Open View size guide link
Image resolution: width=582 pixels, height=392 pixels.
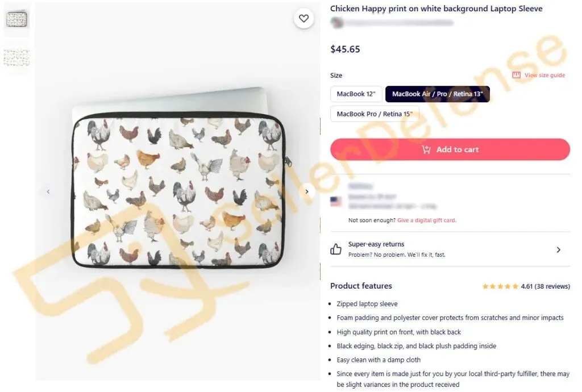(x=544, y=75)
